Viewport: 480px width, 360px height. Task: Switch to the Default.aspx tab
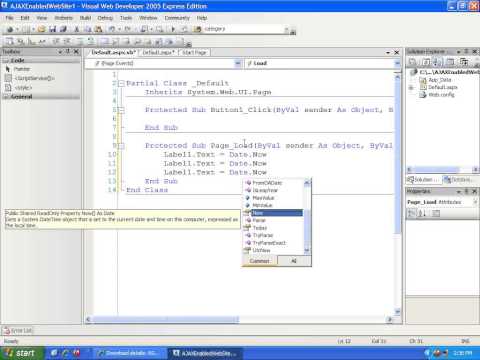158,52
